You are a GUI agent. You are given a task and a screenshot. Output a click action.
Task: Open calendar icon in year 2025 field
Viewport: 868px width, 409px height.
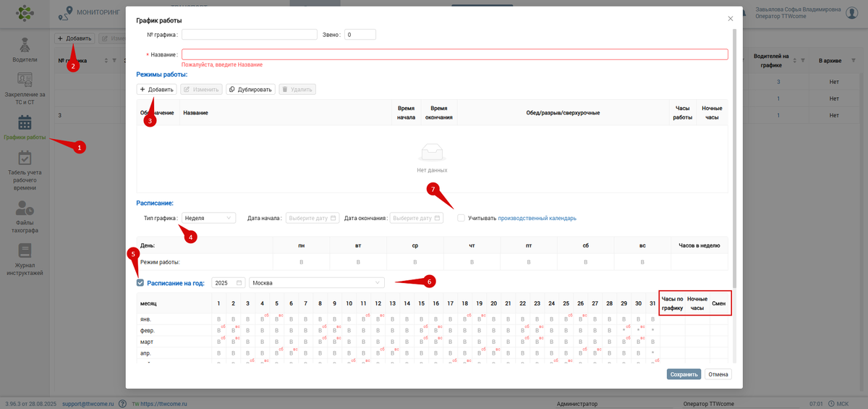pos(239,283)
